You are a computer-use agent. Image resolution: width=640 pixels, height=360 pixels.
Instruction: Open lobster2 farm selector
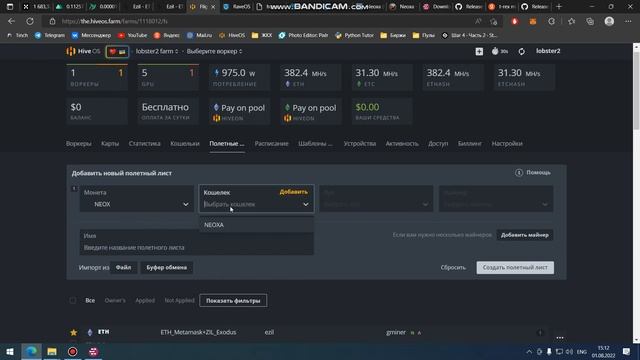tap(157, 51)
